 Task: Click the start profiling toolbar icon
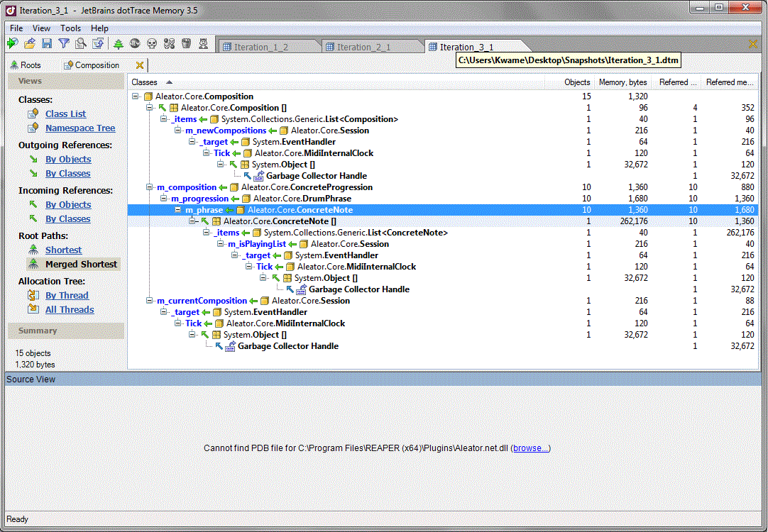(x=13, y=43)
